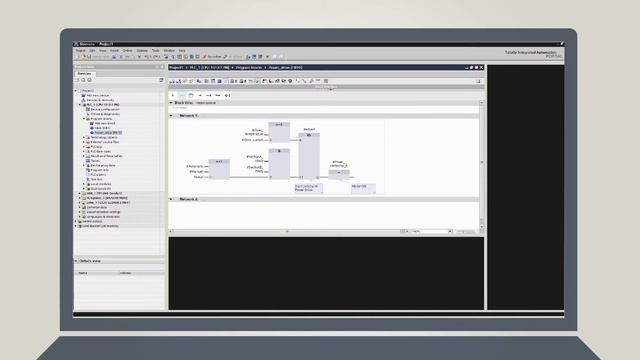The height and width of the screenshot is (360, 640).
Task: Click Power_drive breadcrumb in editor title
Action: point(285,68)
